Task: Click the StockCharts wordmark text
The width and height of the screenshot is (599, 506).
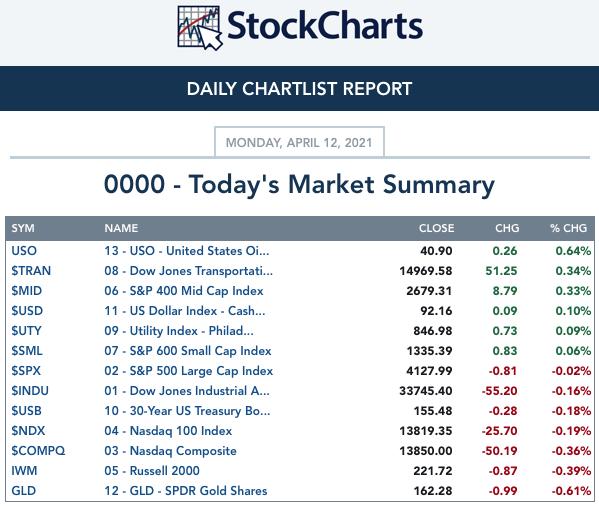Action: pos(325,26)
